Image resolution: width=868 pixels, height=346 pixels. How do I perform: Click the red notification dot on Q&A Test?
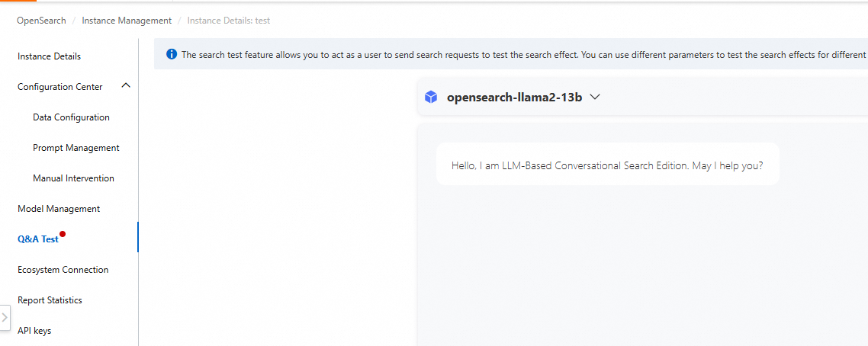63,234
